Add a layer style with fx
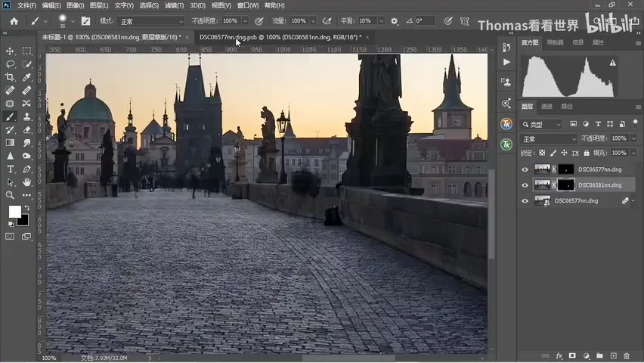Screen dimensions: 644x363 coord(559,355)
